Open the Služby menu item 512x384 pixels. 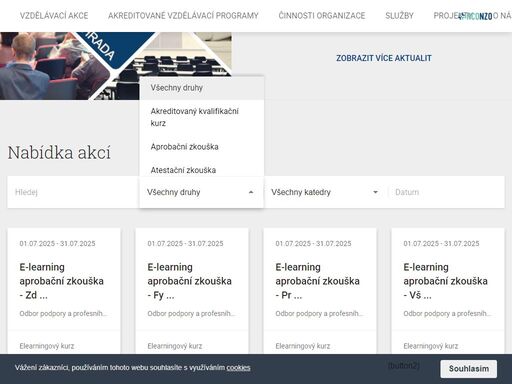pyautogui.click(x=399, y=16)
